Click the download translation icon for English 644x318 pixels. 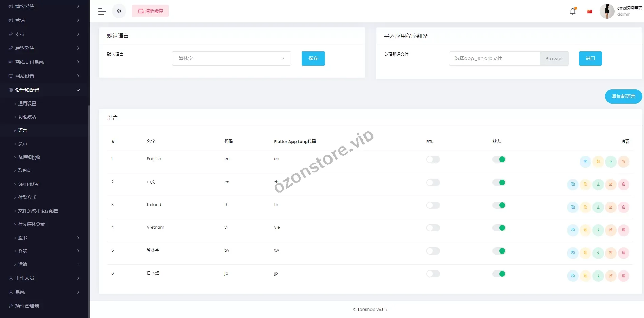coord(611,162)
